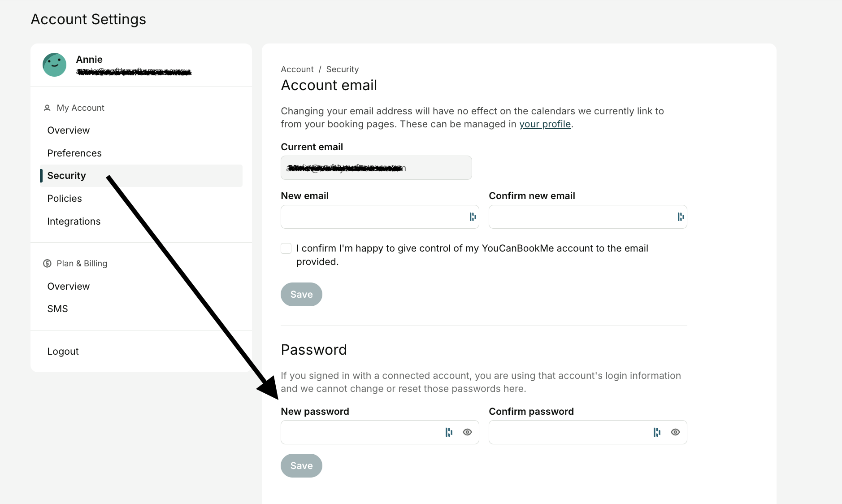Focus the New email input field
This screenshot has height=504, width=842.
[380, 217]
